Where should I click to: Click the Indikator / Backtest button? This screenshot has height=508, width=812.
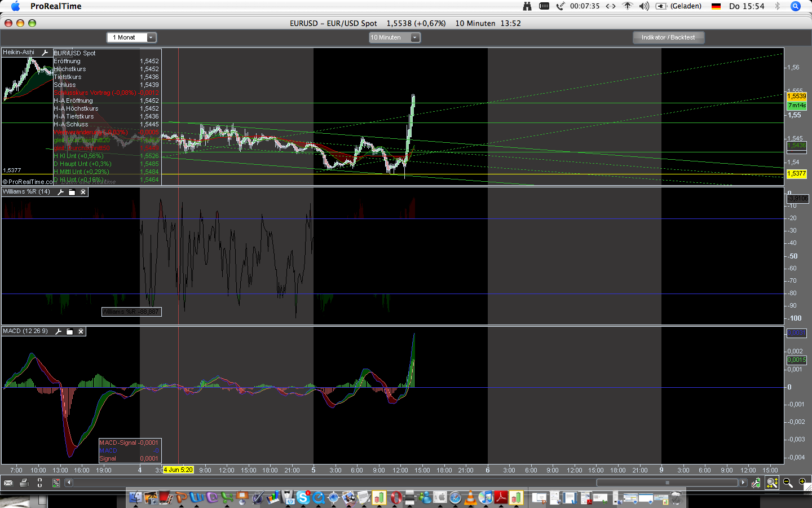click(668, 37)
